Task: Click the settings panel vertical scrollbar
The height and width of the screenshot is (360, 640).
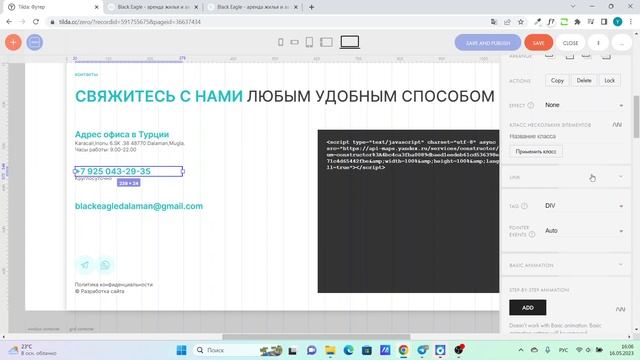Action: pos(636,117)
